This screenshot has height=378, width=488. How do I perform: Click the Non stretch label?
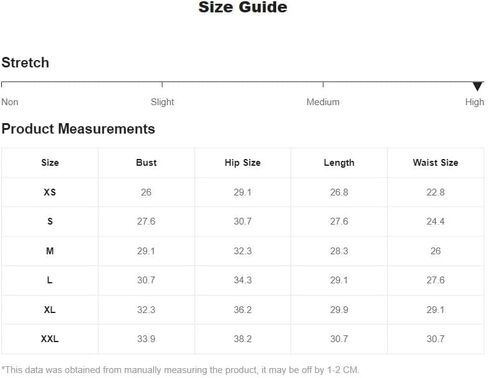click(x=10, y=102)
